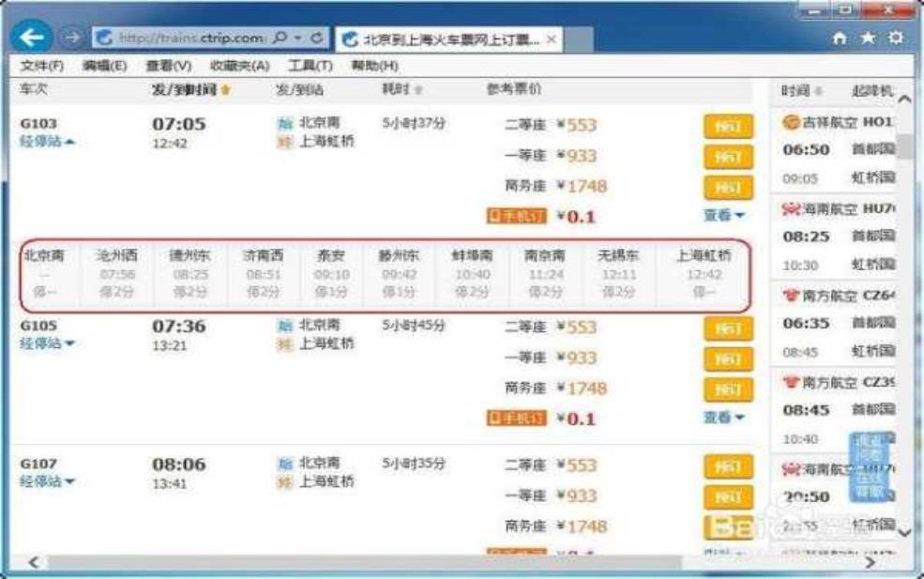Expand 查看 dropdown for G103

coord(723,215)
